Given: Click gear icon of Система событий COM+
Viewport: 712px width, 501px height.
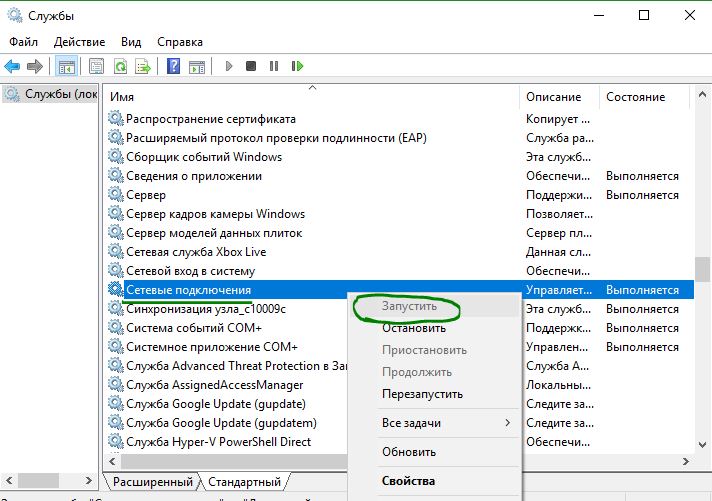Looking at the screenshot, I should coord(116,328).
